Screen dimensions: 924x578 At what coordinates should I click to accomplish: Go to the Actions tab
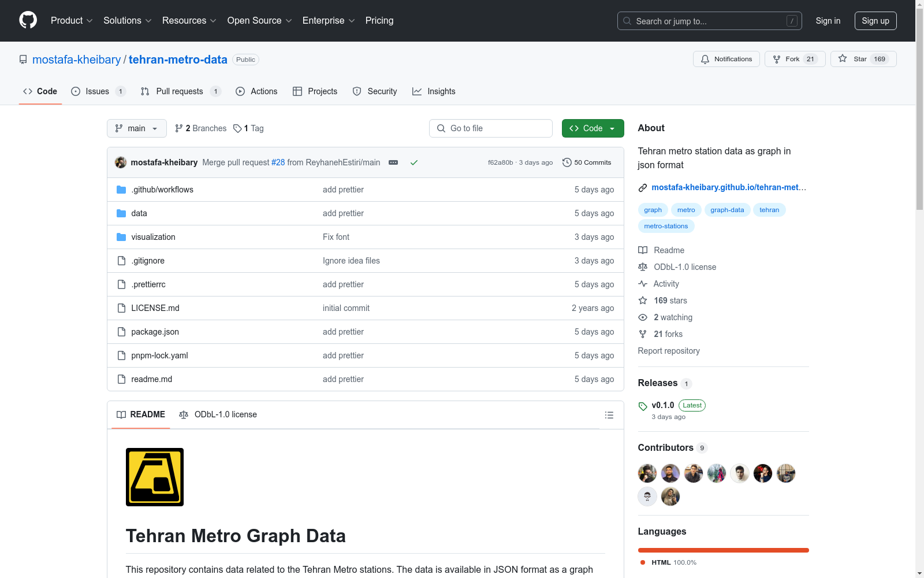(x=256, y=91)
